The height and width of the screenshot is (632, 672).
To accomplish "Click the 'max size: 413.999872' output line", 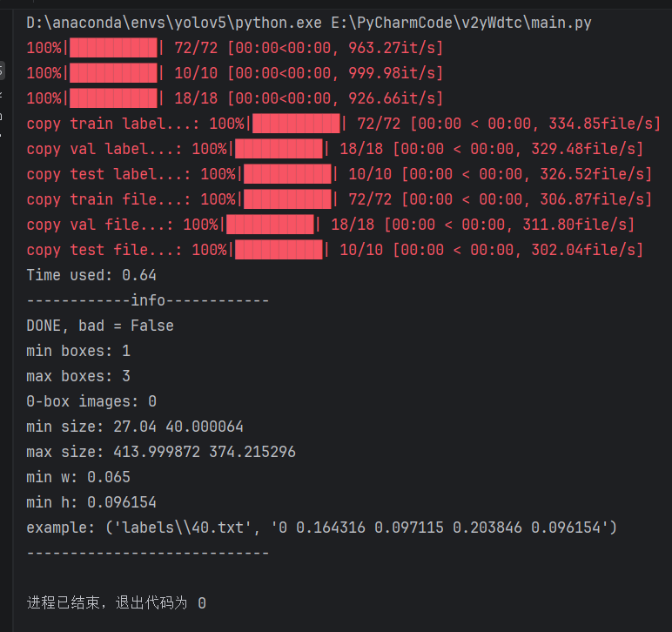I will (161, 452).
